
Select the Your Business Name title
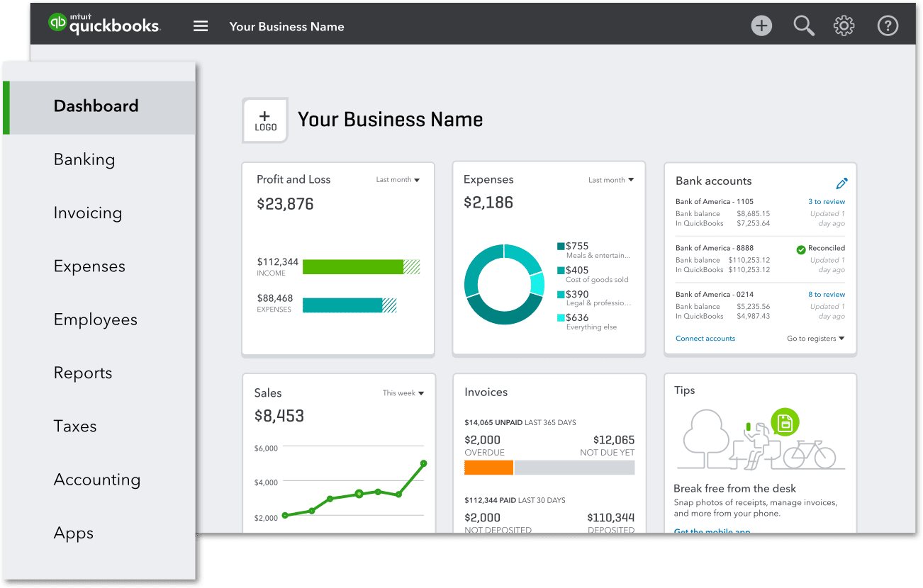click(x=391, y=119)
